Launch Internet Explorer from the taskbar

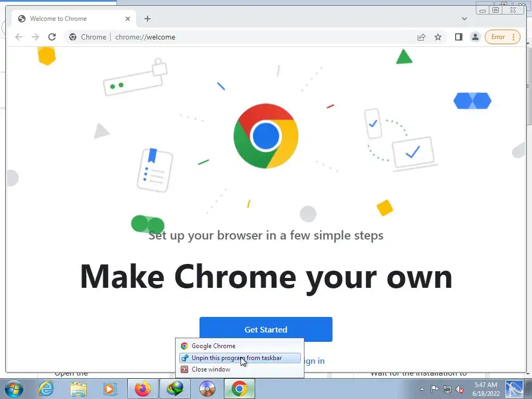46,389
